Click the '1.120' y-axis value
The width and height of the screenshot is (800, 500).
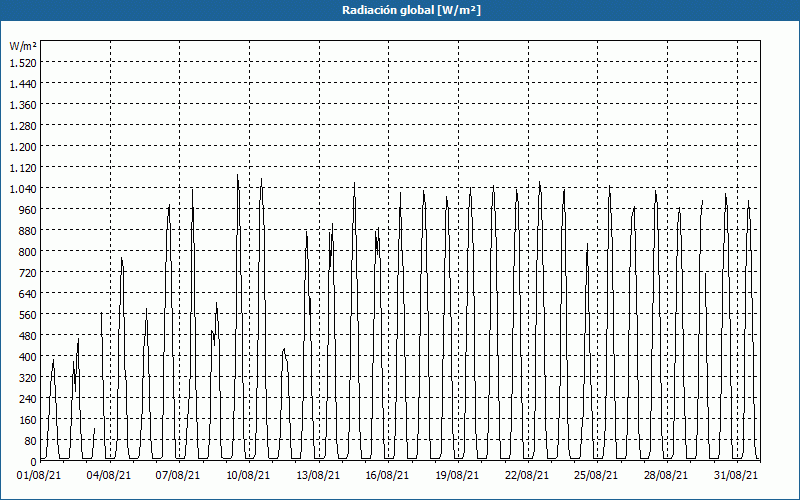pyautogui.click(x=23, y=168)
